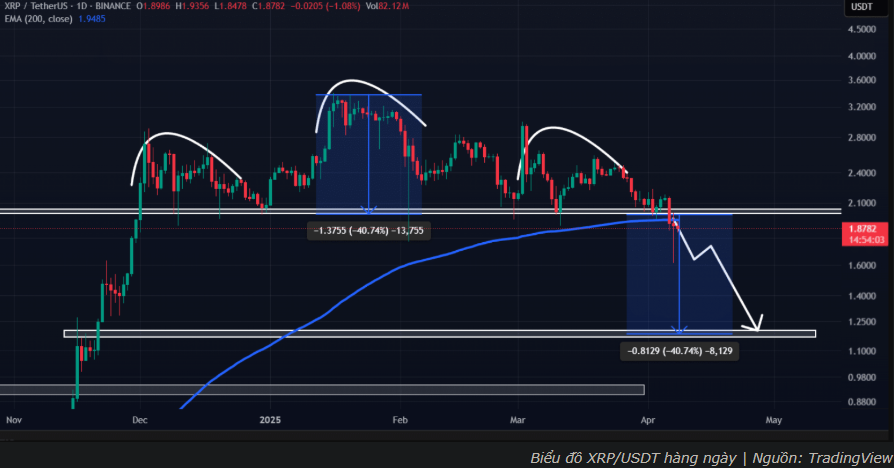Click the 2.8000 price axis label
Viewport: 894px width, 468px height.
862,138
